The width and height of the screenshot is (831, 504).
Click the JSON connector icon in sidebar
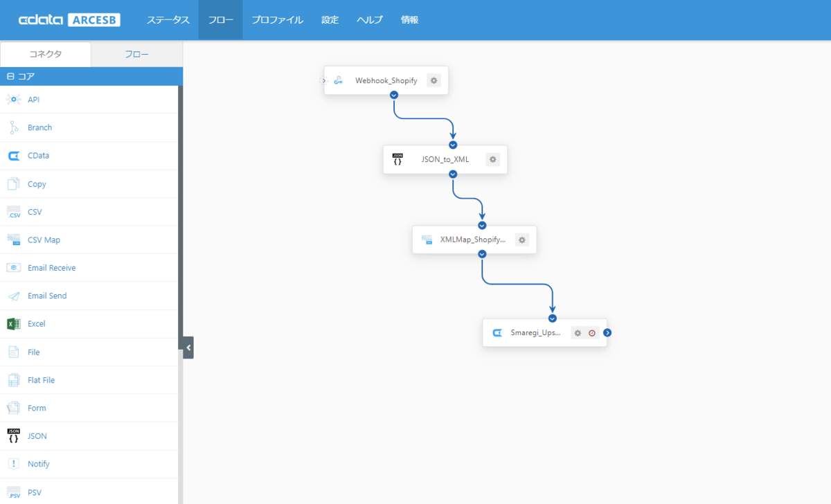click(x=13, y=436)
